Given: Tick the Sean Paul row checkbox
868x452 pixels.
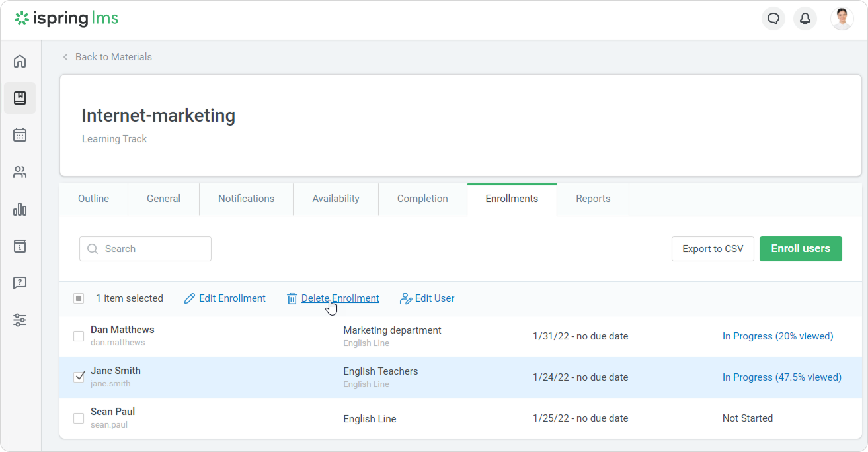Looking at the screenshot, I should point(79,418).
